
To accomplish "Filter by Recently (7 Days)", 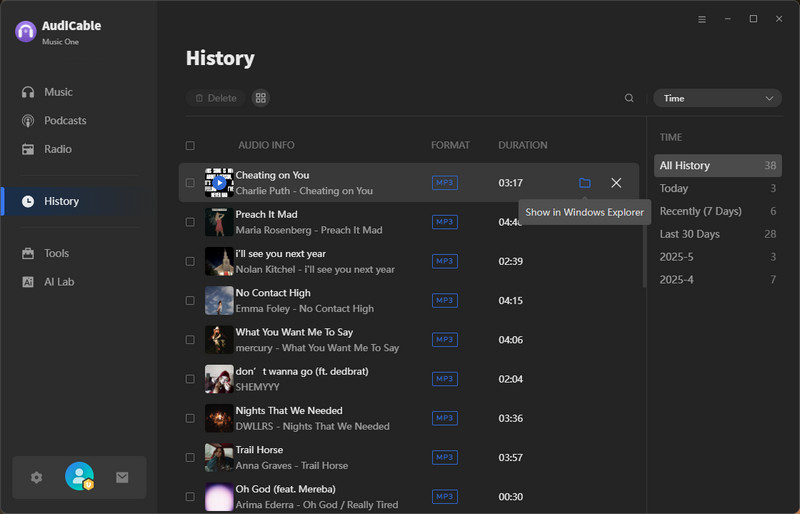I will click(x=717, y=211).
